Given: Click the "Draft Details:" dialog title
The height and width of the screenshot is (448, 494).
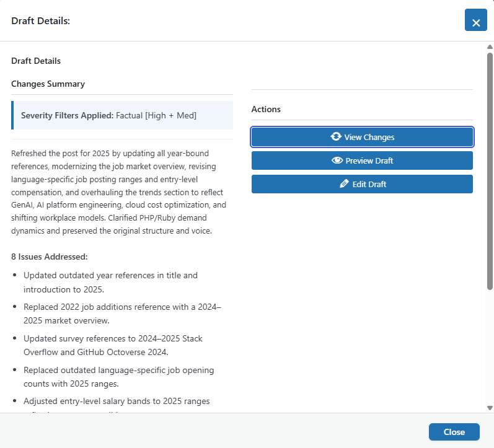Looking at the screenshot, I should click(41, 21).
